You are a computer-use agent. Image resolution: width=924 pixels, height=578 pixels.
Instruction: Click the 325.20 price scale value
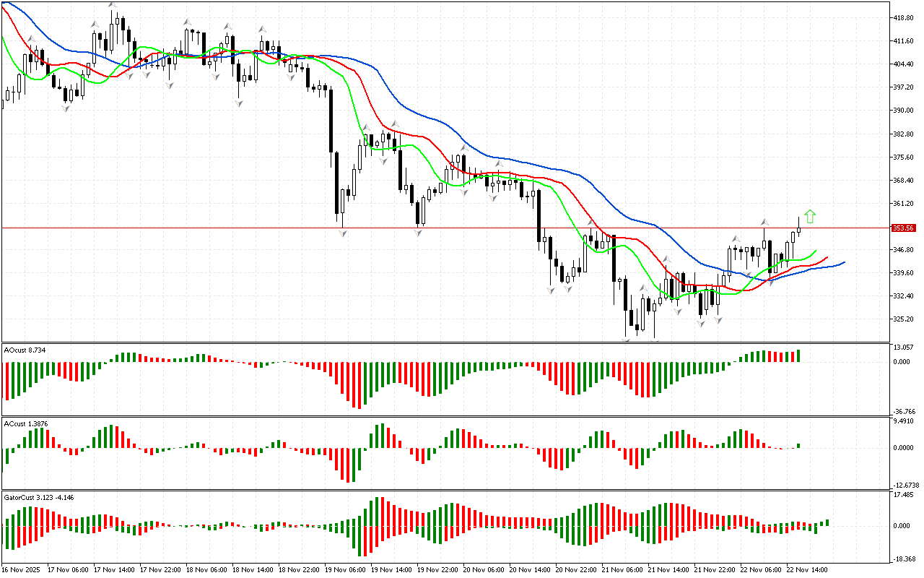[905, 319]
